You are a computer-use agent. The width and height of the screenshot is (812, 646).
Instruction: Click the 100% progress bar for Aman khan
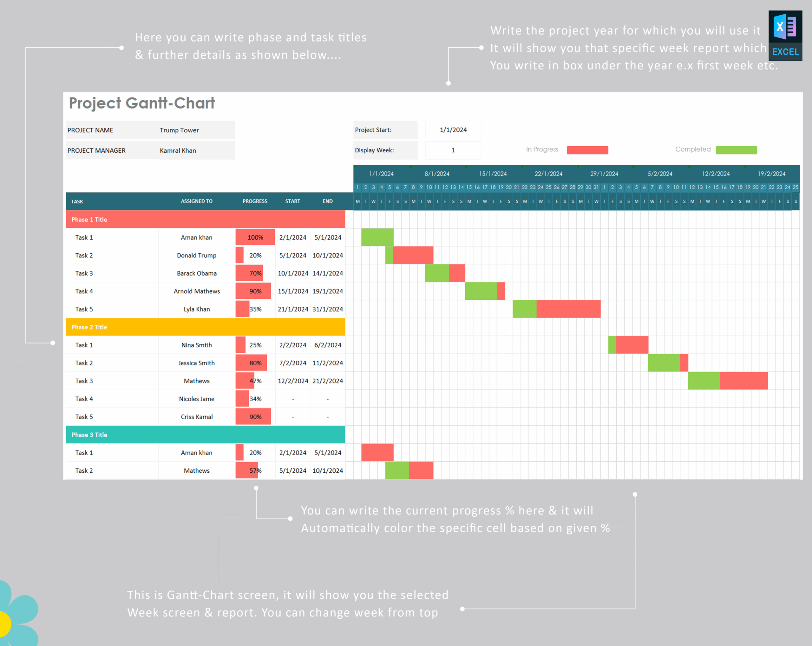(255, 237)
